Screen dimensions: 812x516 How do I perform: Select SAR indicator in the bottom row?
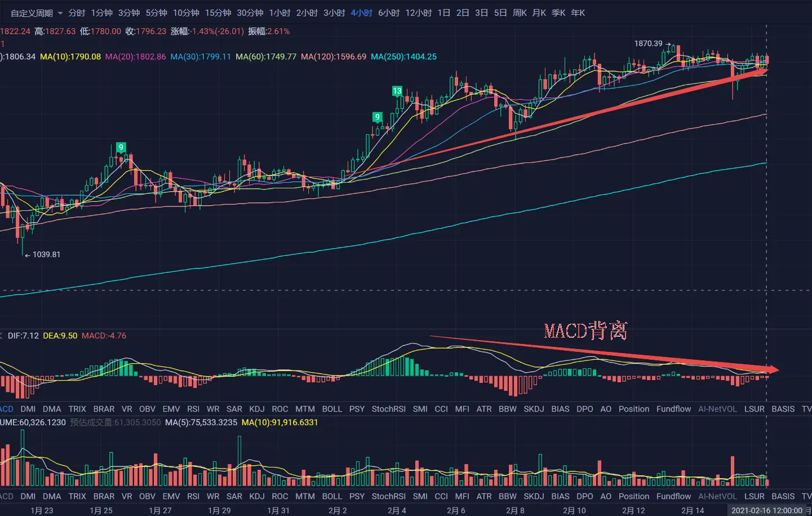click(234, 497)
